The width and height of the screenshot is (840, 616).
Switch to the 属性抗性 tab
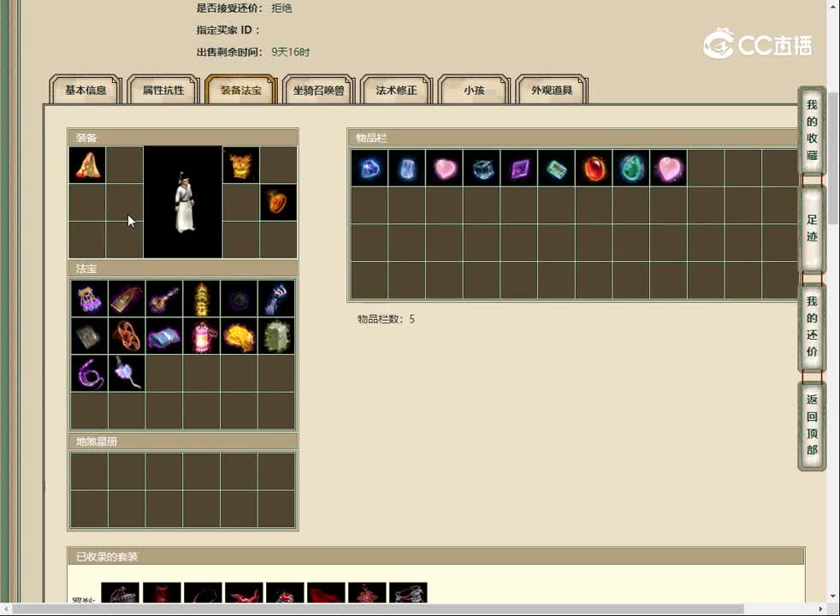click(163, 90)
